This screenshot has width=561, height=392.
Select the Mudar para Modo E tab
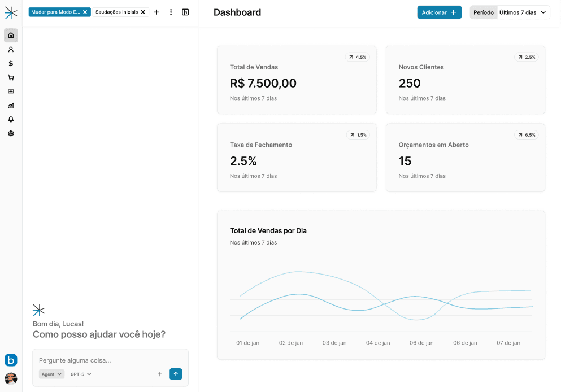(55, 11)
